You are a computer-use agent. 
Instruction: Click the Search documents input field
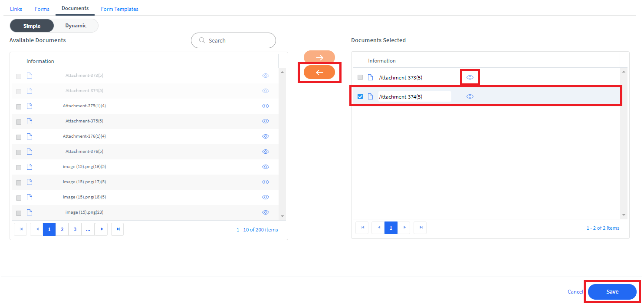[x=233, y=40]
